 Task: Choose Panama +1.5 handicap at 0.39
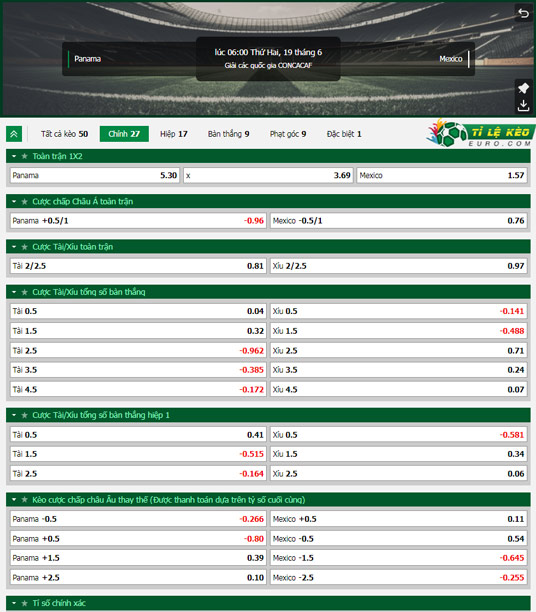(x=138, y=558)
